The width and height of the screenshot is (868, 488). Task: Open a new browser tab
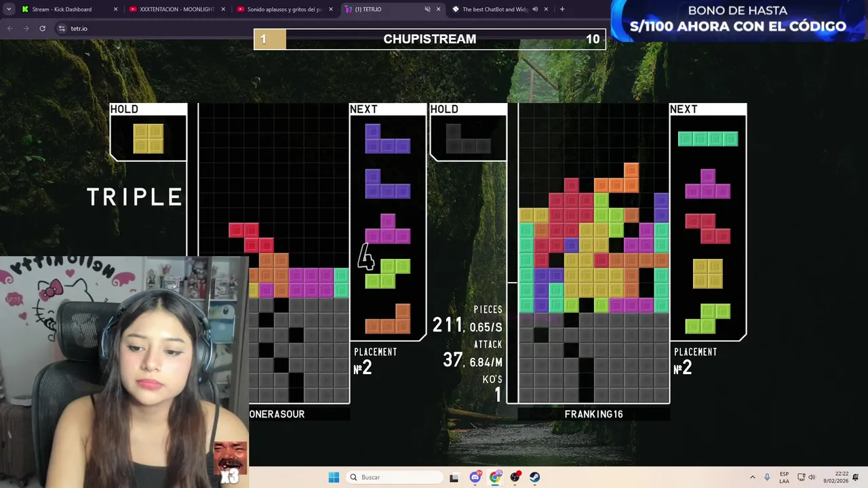point(562,9)
